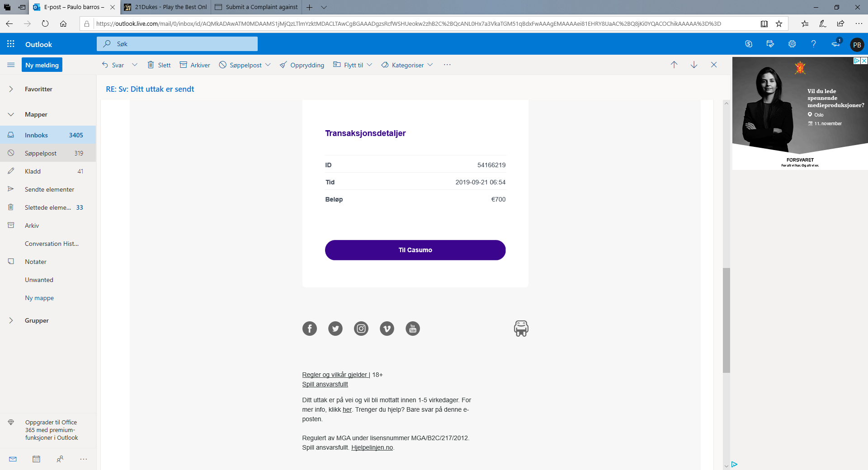Open the Hjelpelinjen.no link
Screen dimensions: 868x470
click(372, 447)
